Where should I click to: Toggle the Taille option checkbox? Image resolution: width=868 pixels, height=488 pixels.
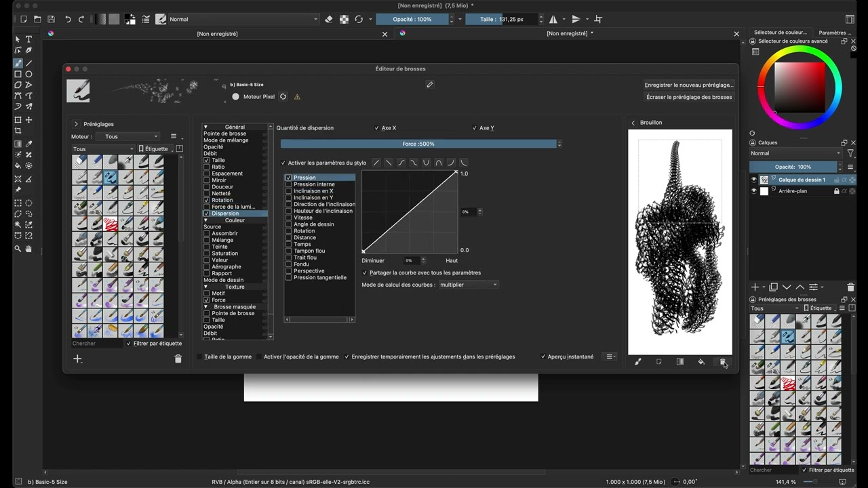point(207,160)
